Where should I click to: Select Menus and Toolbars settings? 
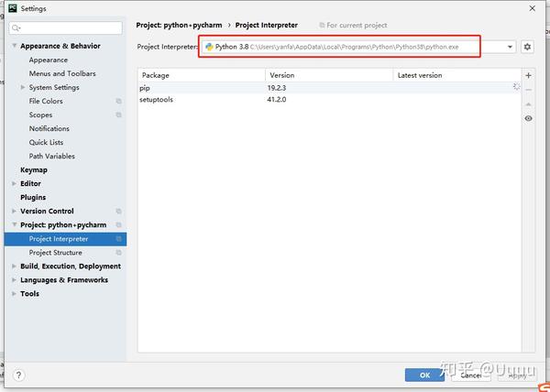point(62,73)
